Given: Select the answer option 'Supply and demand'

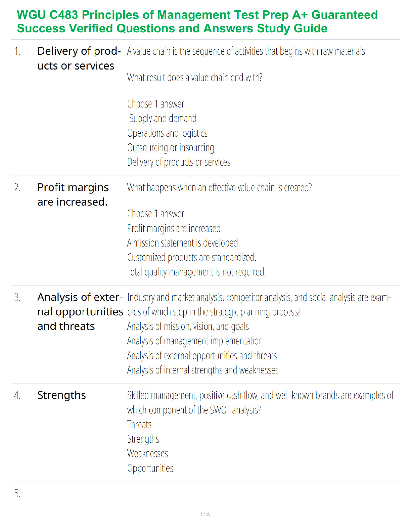Looking at the screenshot, I should pyautogui.click(x=163, y=118).
